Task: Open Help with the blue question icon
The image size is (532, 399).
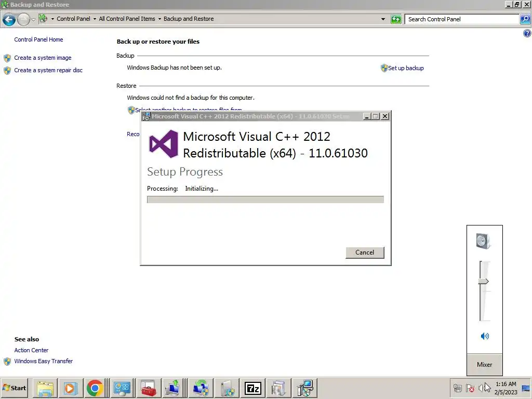Action: coord(527,33)
